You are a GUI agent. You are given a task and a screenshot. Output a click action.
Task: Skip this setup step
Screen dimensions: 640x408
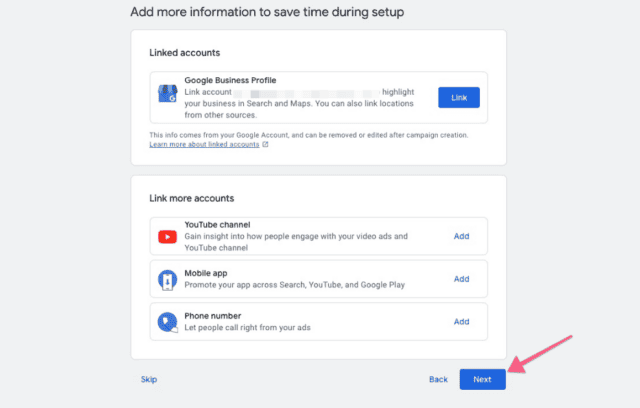[149, 379]
